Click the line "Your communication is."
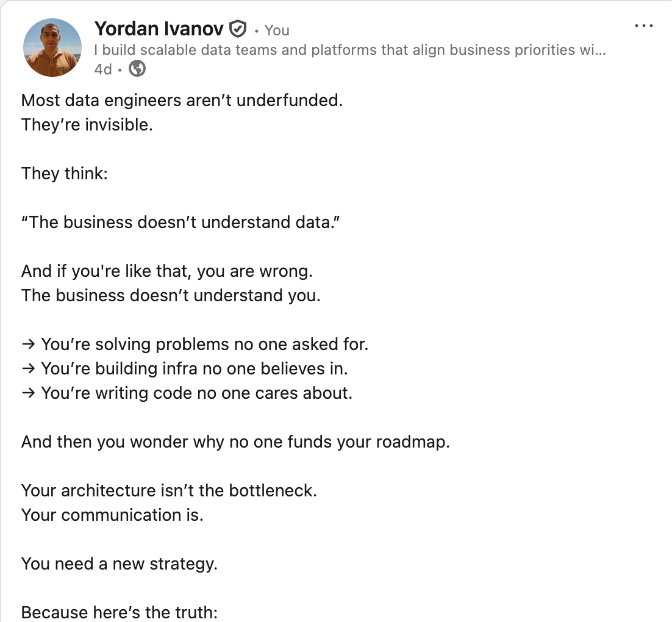Image resolution: width=672 pixels, height=622 pixels. click(112, 515)
